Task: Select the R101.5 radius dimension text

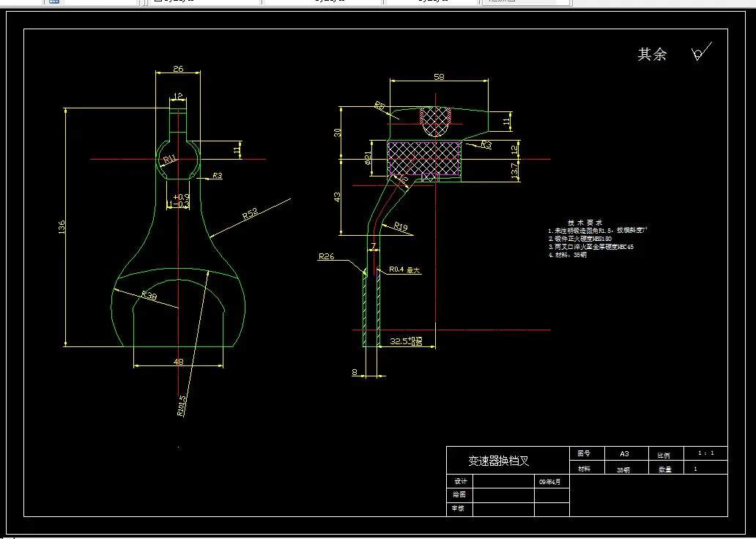Action: (181, 406)
